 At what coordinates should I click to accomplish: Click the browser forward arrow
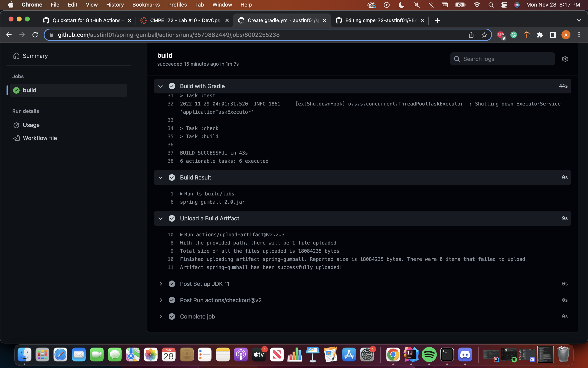point(22,35)
